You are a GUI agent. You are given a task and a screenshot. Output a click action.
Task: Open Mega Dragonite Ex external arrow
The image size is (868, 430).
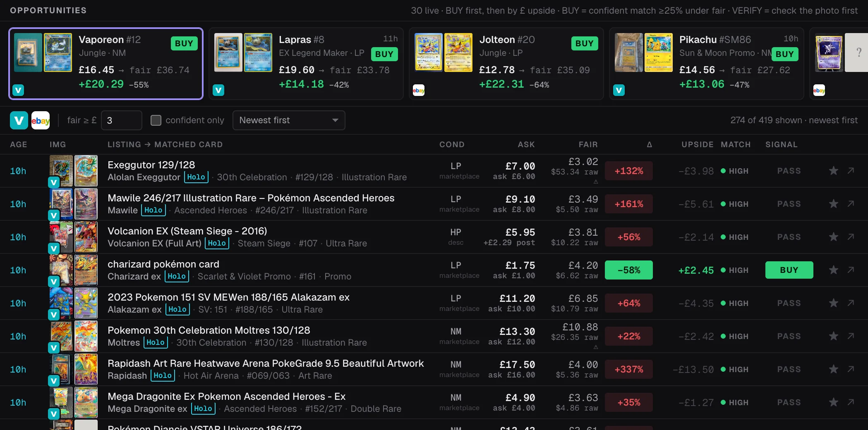coord(851,402)
